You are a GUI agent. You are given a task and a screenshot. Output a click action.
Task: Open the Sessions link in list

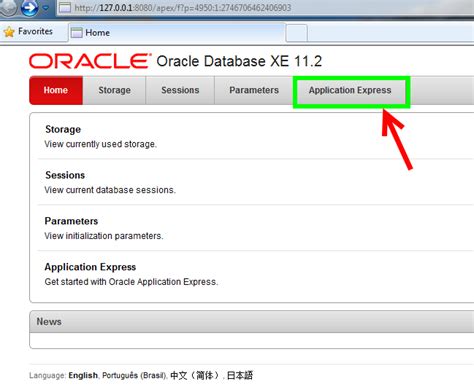pyautogui.click(x=65, y=175)
